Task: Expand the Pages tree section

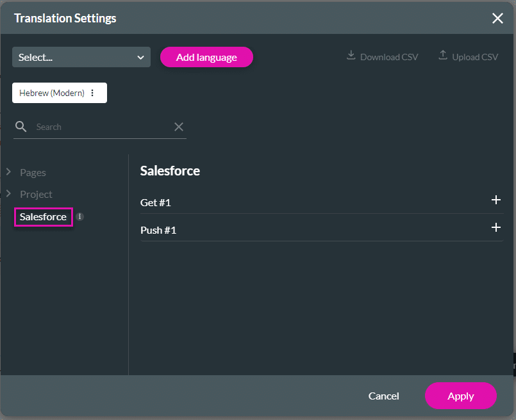Action: [9, 172]
